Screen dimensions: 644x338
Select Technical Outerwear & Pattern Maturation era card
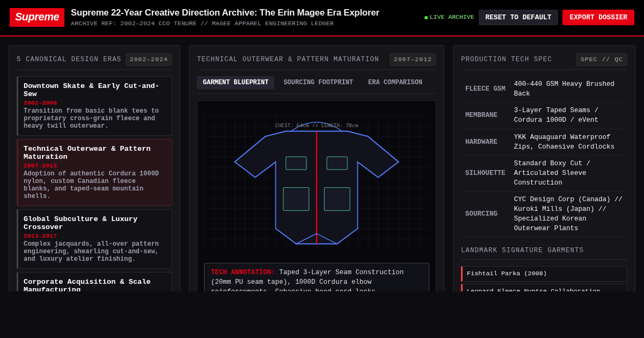pyautogui.click(x=94, y=172)
